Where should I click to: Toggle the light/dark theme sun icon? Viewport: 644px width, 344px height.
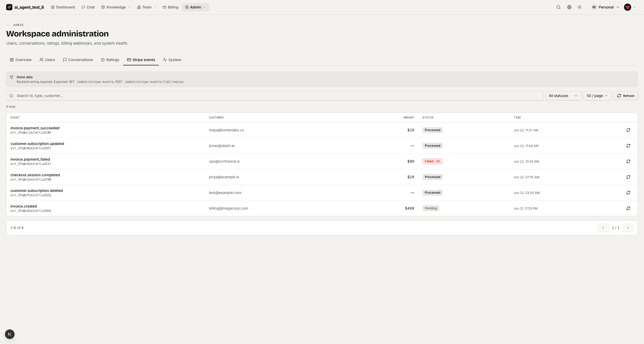(579, 7)
